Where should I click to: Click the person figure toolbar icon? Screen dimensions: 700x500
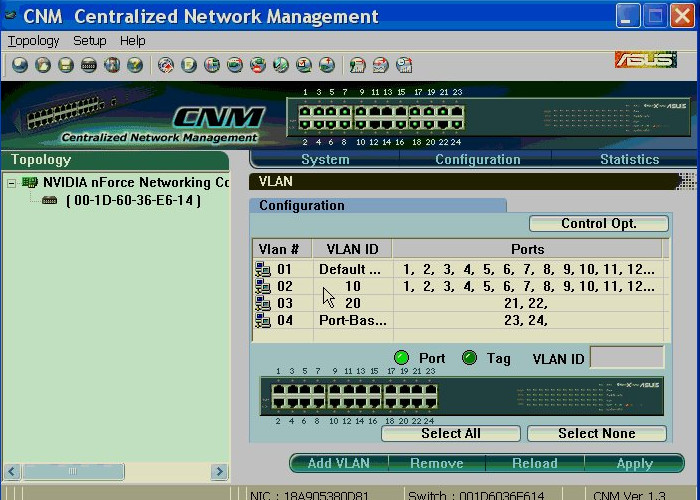point(112,65)
